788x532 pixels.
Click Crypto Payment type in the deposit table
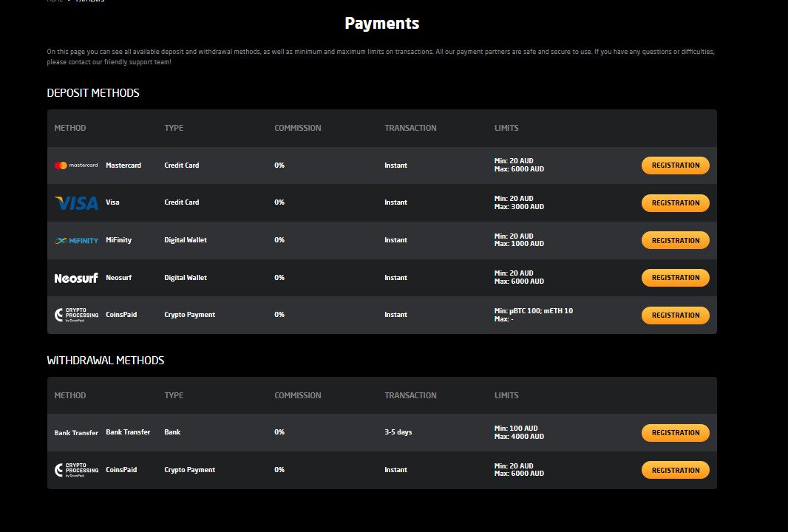tap(189, 315)
